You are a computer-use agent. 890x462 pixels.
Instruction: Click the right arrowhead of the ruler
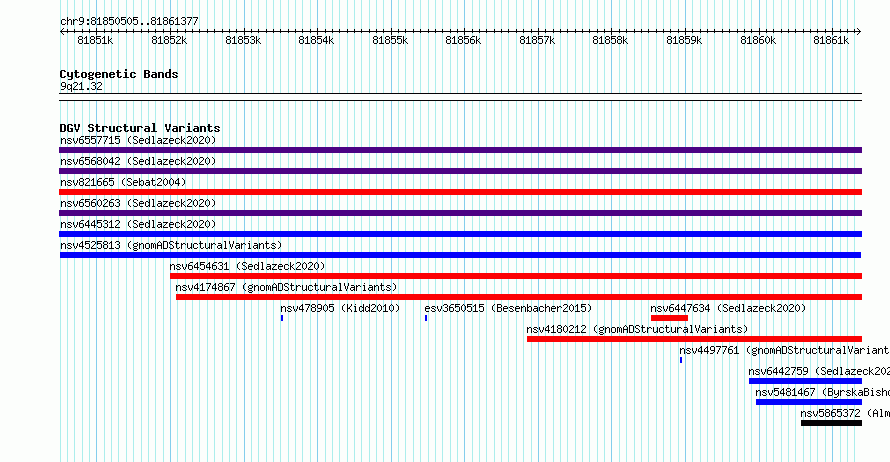[x=859, y=32]
